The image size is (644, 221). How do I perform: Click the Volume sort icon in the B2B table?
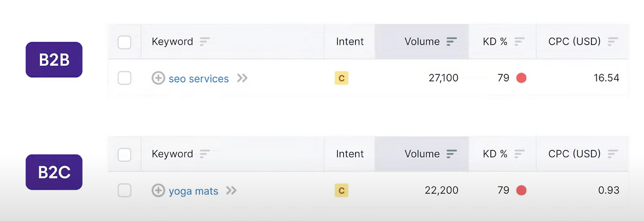(452, 42)
